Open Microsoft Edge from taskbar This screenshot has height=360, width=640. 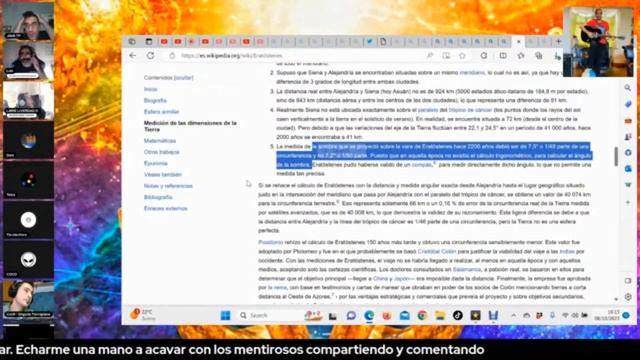pyautogui.click(x=369, y=315)
